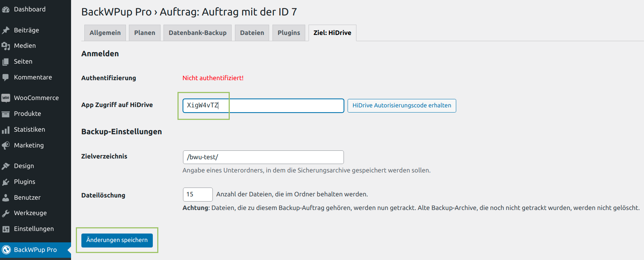
Task: Switch to the Allgemein tab
Action: [x=105, y=33]
